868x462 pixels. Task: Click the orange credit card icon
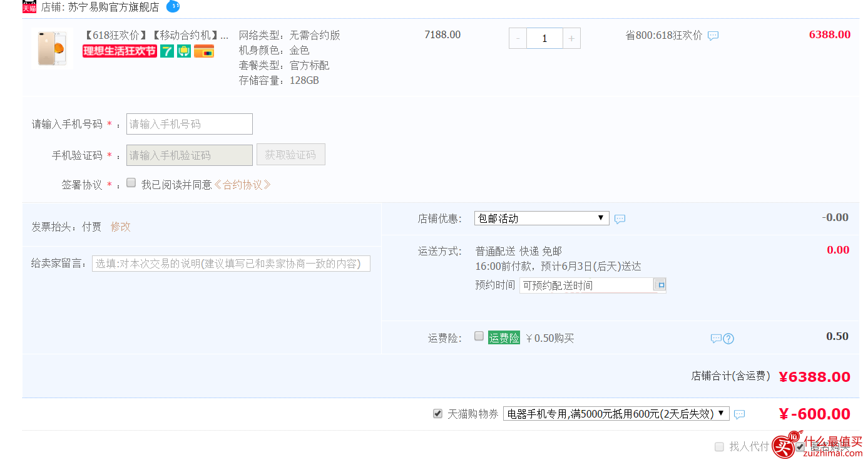pyautogui.click(x=204, y=51)
